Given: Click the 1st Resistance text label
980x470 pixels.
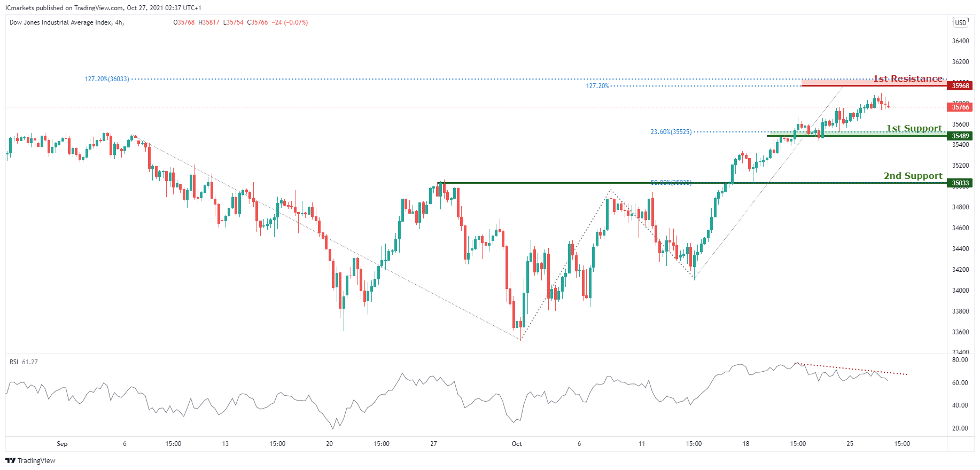Looking at the screenshot, I should [x=907, y=79].
